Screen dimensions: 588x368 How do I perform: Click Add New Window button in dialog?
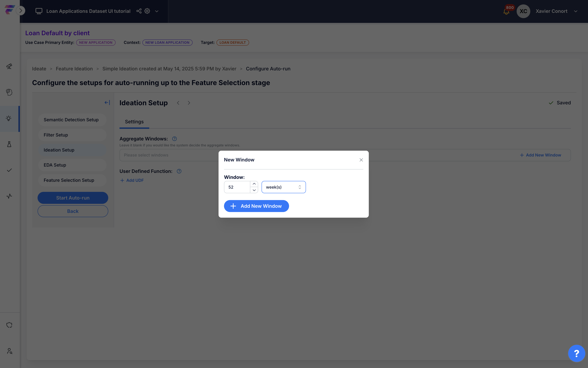pos(256,206)
